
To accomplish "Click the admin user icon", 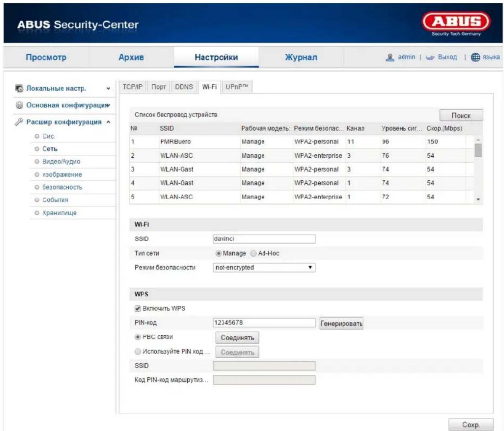I will [x=390, y=57].
